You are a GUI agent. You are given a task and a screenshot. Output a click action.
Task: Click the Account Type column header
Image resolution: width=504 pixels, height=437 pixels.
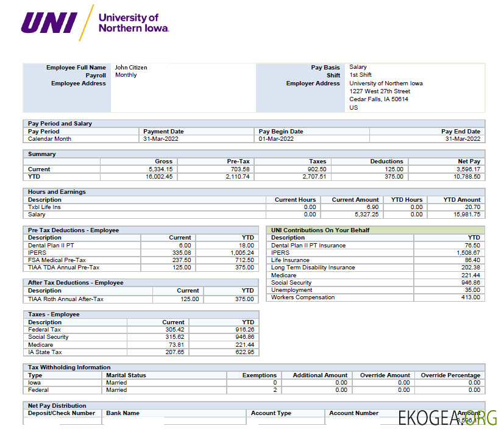click(271, 413)
